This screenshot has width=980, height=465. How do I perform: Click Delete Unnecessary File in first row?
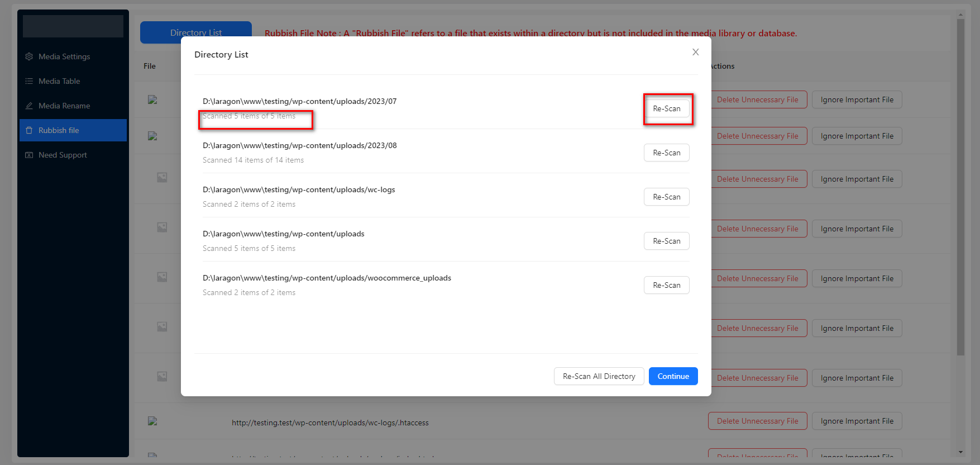(759, 99)
